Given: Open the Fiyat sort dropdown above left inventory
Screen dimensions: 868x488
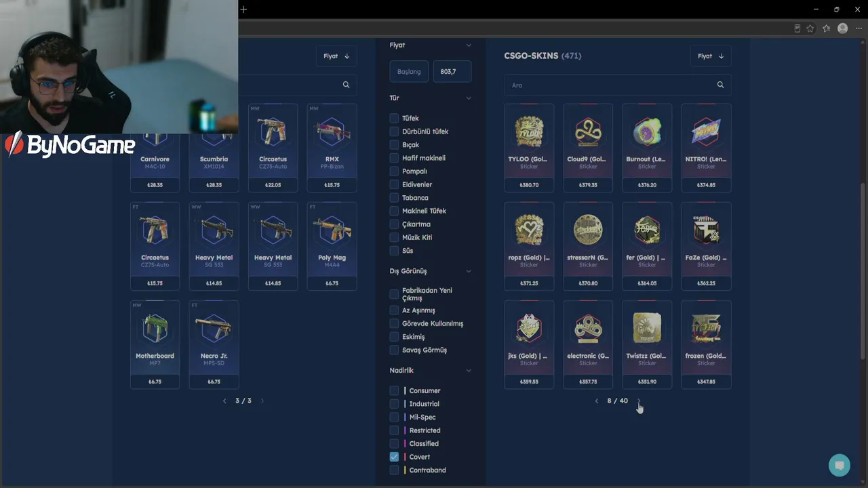Looking at the screenshot, I should 336,56.
